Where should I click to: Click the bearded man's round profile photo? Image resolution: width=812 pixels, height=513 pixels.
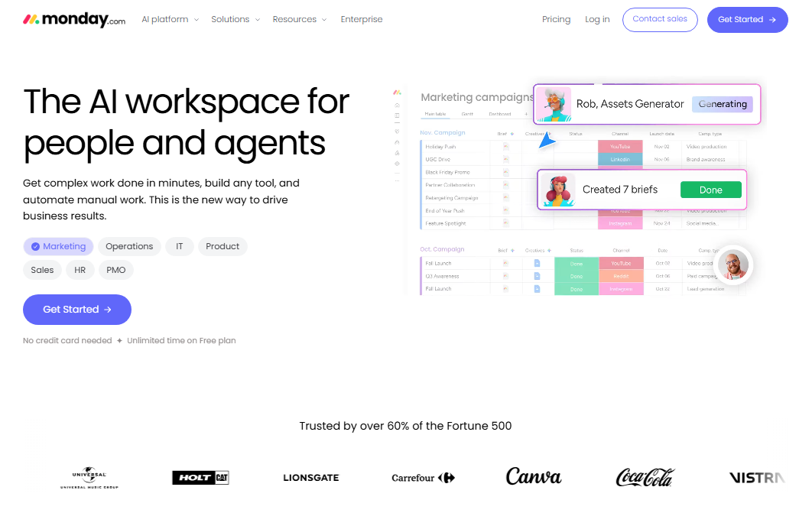(733, 265)
